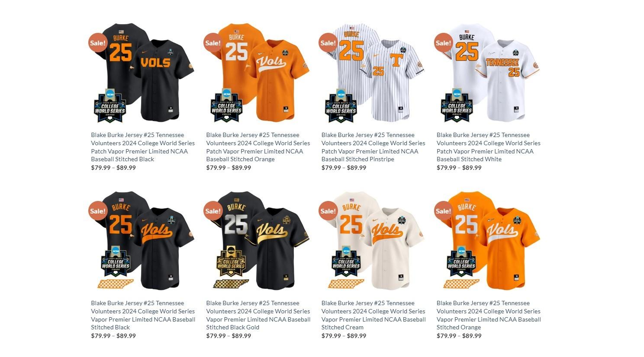Click the Sale badge on Black Gold jersey
This screenshot has width=644, height=357.
tap(213, 211)
